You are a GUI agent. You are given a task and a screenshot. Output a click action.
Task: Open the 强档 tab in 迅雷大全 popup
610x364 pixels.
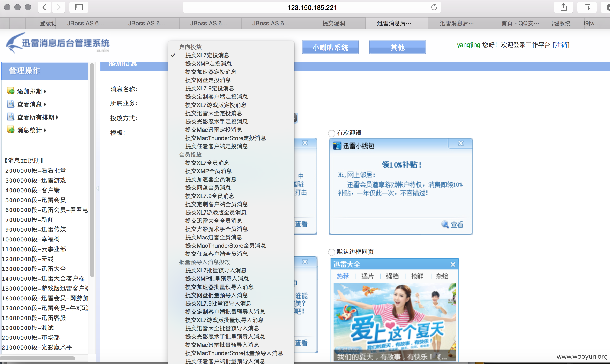[392, 276]
